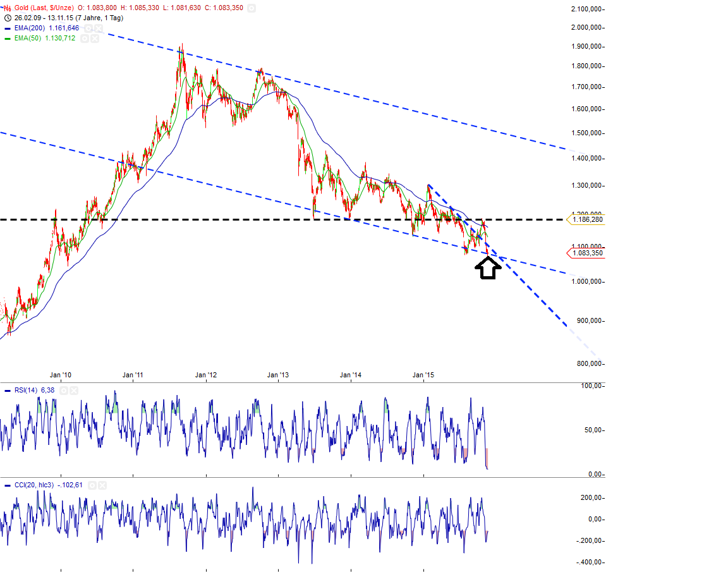The image size is (728, 572).
Task: Remove the EMA(50) indicator
Action: [x=94, y=38]
